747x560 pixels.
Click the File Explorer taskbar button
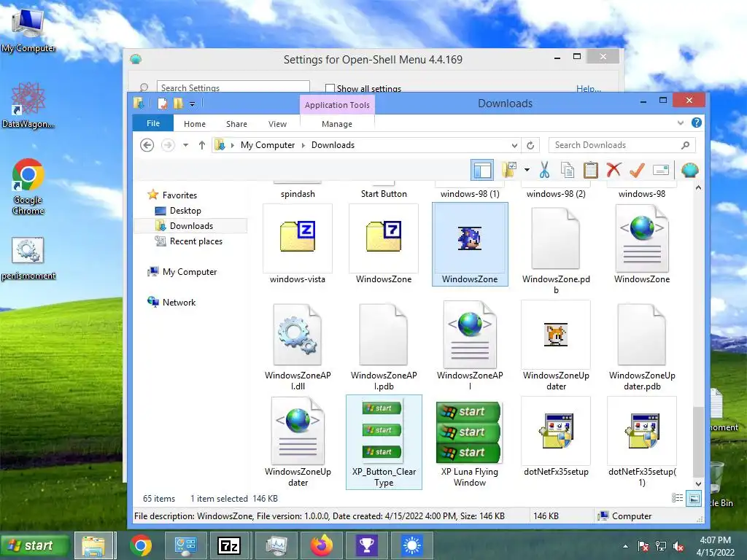tap(94, 545)
